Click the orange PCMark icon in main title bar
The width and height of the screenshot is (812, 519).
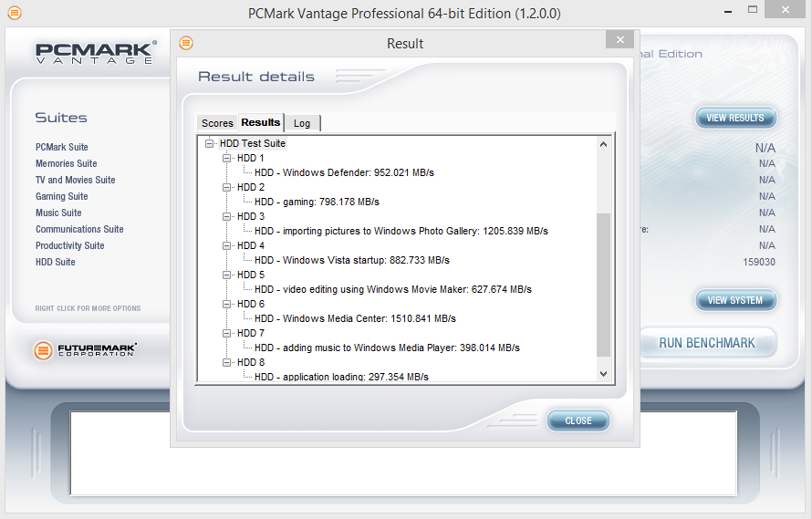click(14, 14)
